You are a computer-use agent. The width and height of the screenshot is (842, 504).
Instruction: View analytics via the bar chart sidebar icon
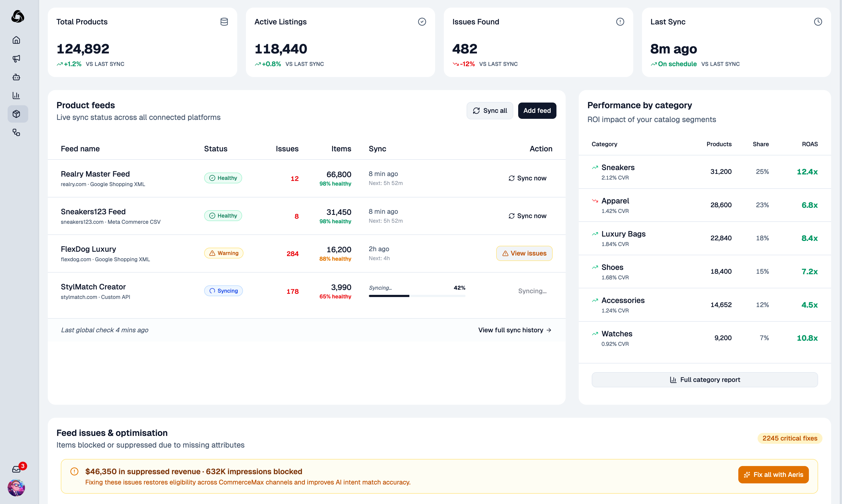17,95
